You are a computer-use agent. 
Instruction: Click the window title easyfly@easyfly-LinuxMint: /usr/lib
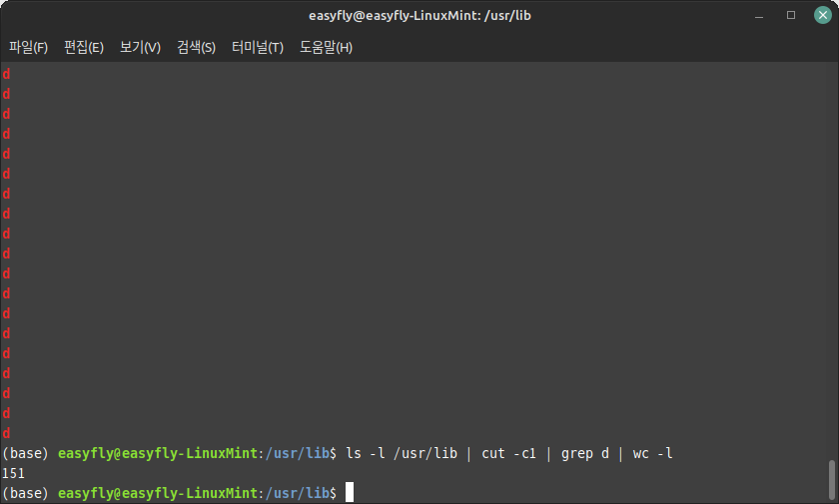point(419,16)
